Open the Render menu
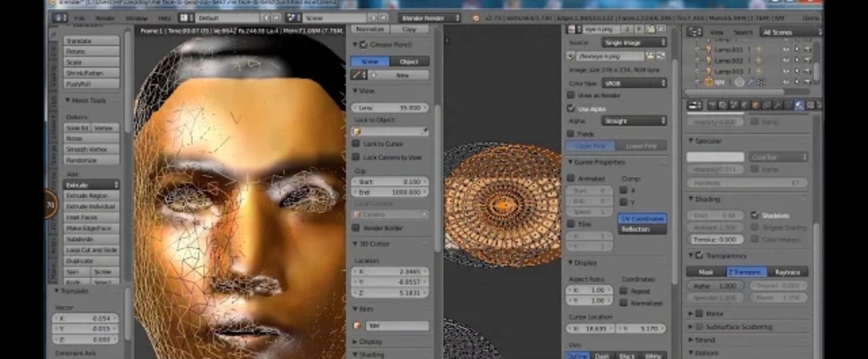Screen dimensions: 868x359 click(x=105, y=19)
